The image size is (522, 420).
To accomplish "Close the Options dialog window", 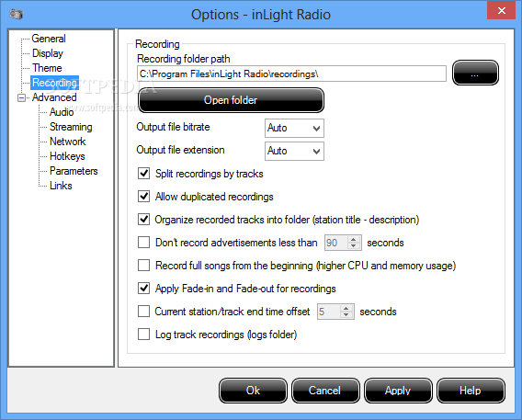I will pos(502,11).
